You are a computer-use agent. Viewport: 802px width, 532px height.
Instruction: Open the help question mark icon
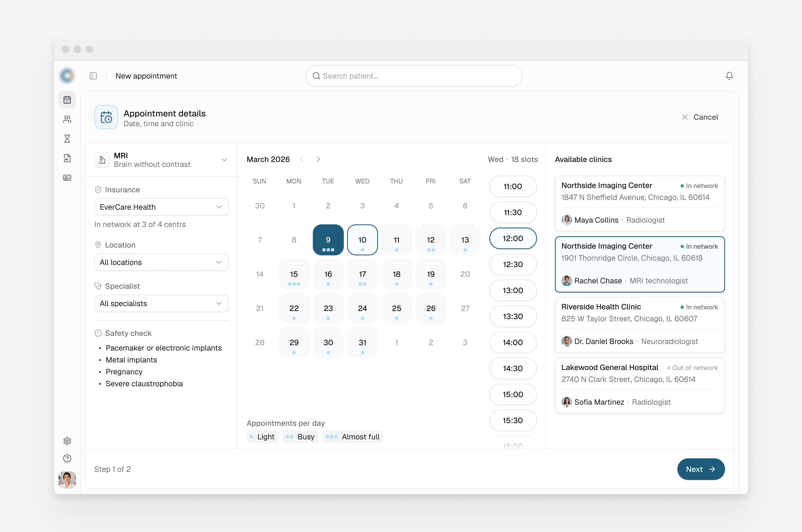67,458
